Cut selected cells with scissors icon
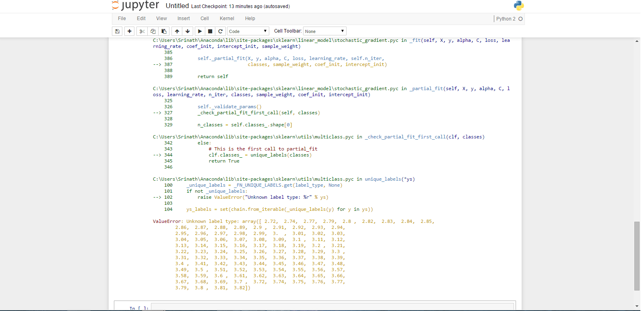 pos(142,31)
